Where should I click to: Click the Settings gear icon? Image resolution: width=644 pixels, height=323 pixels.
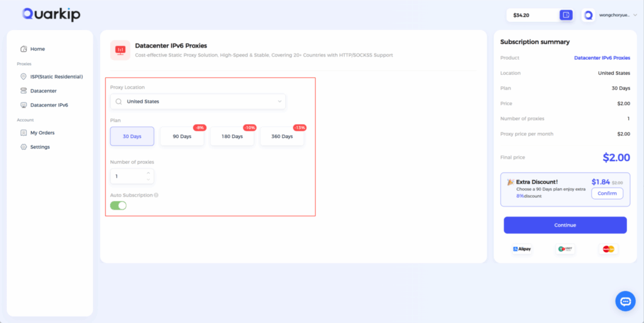pyautogui.click(x=23, y=147)
